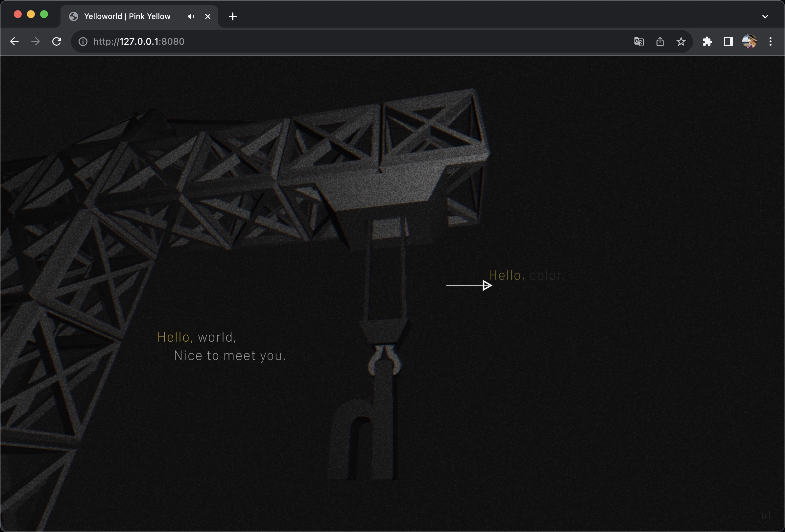Bookmark this page with the star
The height and width of the screenshot is (532, 785).
pyautogui.click(x=681, y=41)
